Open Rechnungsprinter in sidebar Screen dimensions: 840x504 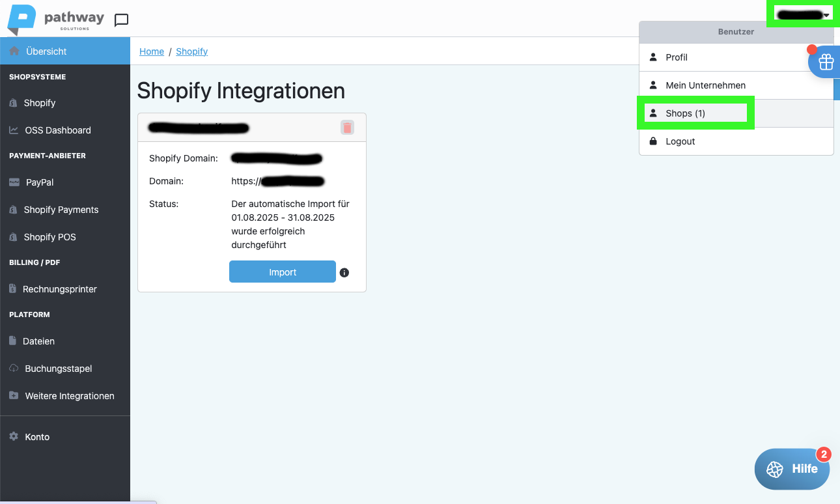[59, 289]
